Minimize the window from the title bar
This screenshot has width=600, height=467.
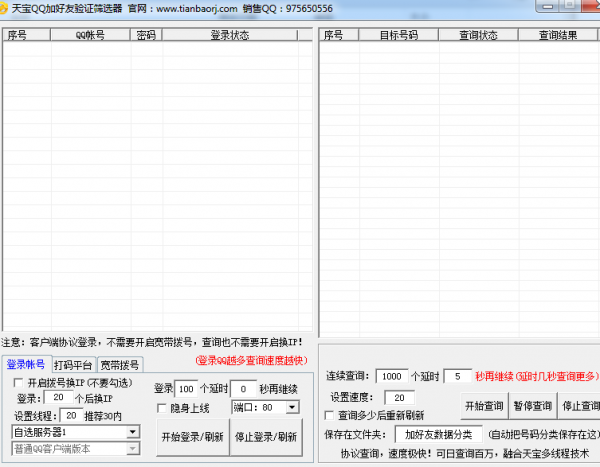[x=545, y=6]
